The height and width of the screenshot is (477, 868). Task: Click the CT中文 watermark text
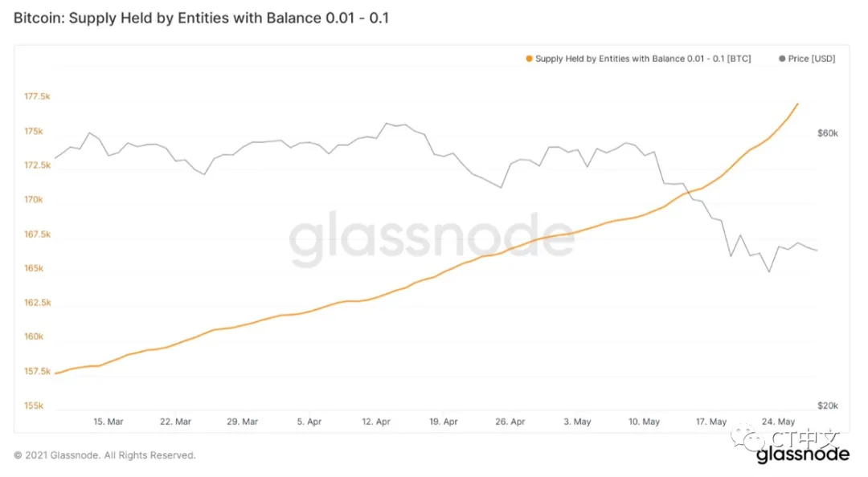[x=804, y=438]
